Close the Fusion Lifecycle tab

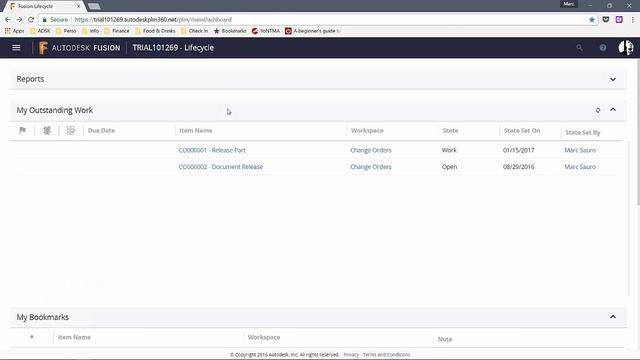(78, 6)
